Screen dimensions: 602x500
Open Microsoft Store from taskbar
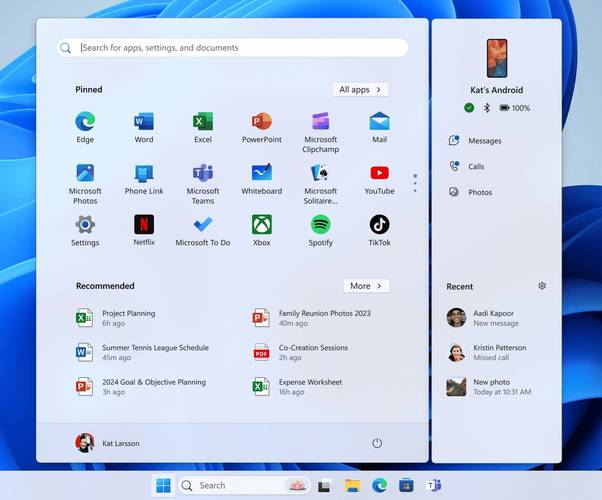click(406, 486)
